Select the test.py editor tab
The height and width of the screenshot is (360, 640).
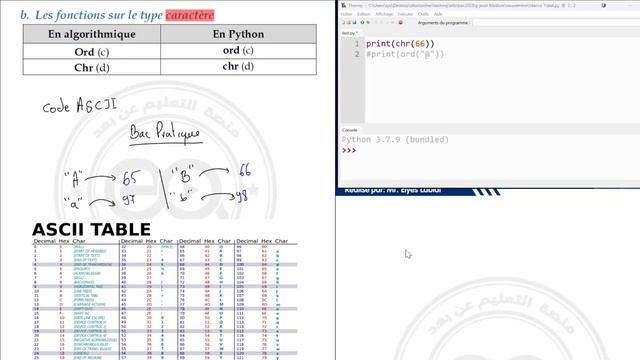[x=350, y=33]
